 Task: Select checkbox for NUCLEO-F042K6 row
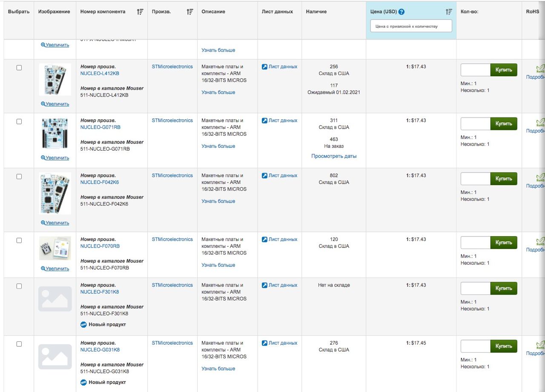tap(19, 176)
